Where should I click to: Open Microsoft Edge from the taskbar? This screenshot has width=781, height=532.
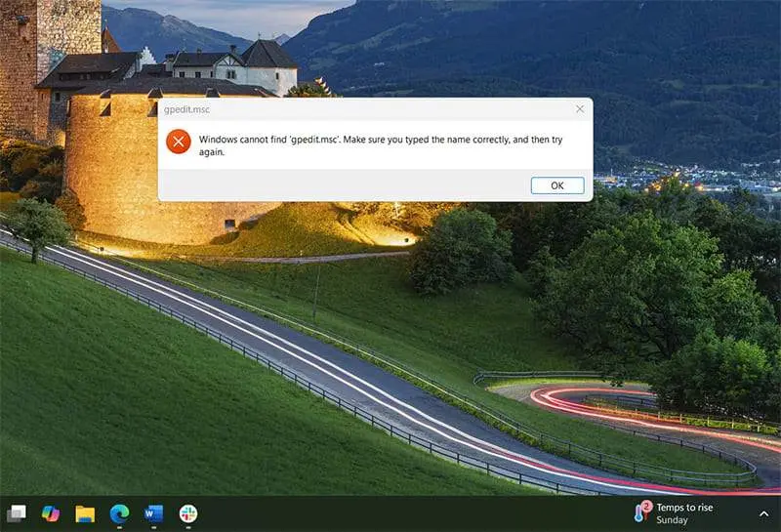pyautogui.click(x=119, y=513)
